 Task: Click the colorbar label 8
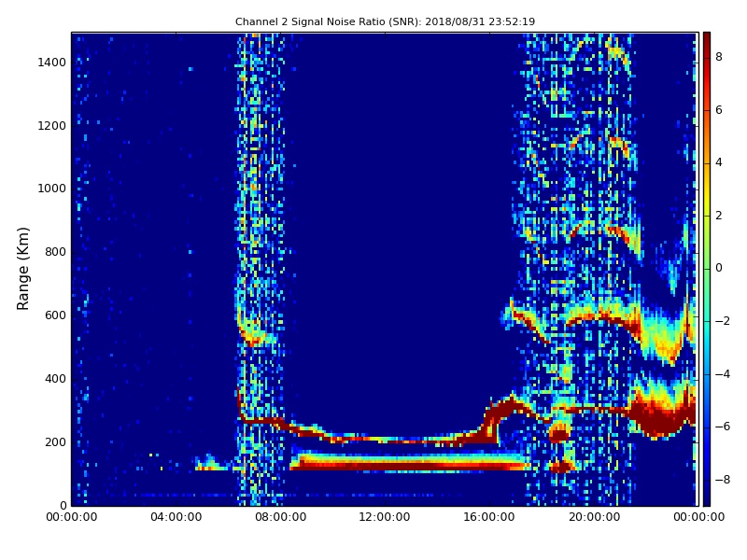[719, 57]
